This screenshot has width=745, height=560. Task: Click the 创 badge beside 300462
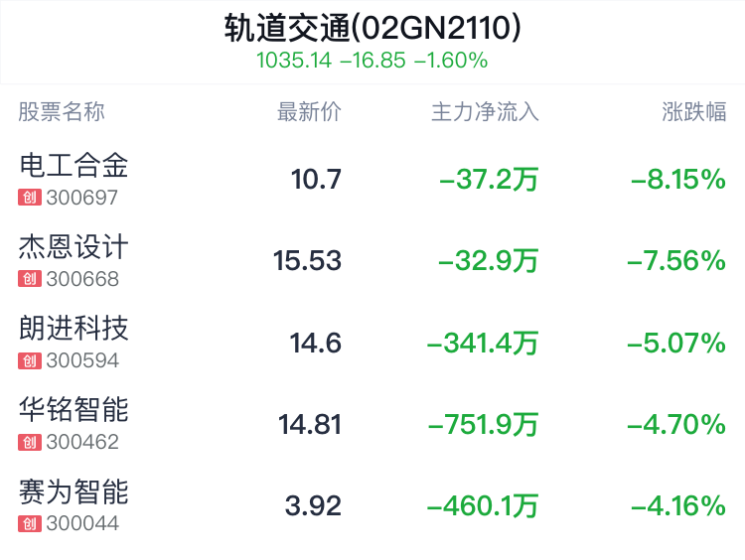(x=30, y=442)
